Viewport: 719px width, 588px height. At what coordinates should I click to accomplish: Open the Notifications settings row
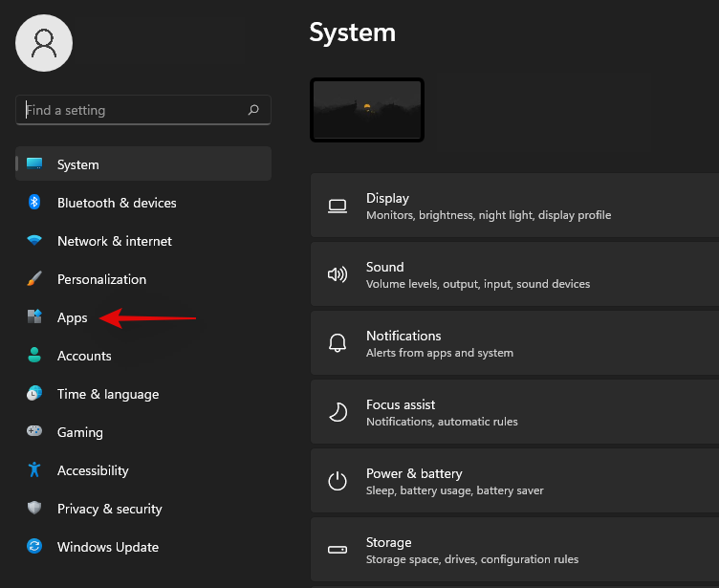tap(514, 344)
